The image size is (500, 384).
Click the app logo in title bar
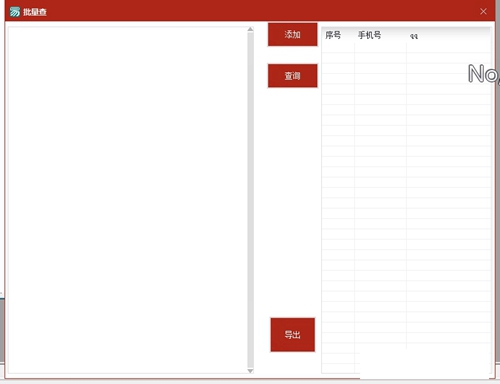tap(15, 12)
